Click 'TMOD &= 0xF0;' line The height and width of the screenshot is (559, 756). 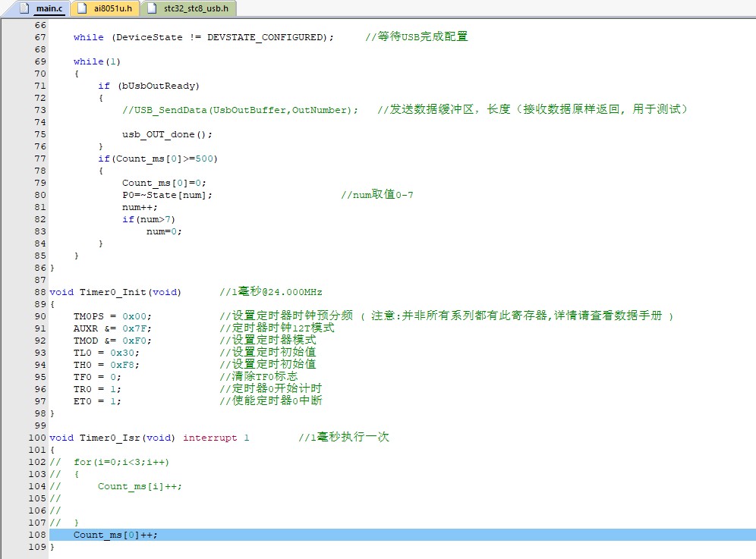(x=112, y=341)
